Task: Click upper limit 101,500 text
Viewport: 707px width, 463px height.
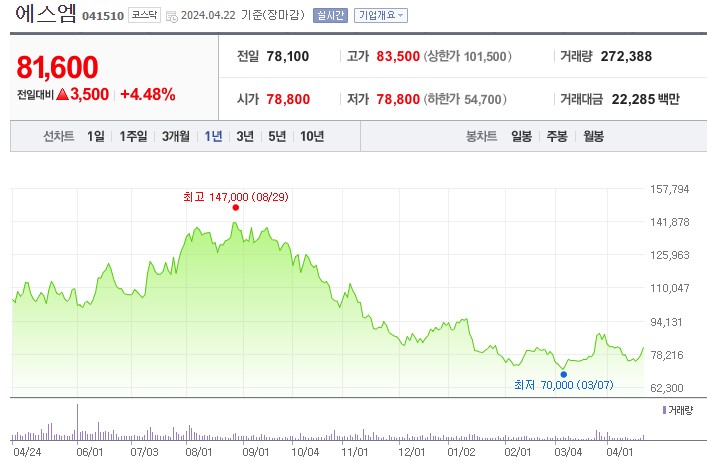Action: pyautogui.click(x=467, y=56)
